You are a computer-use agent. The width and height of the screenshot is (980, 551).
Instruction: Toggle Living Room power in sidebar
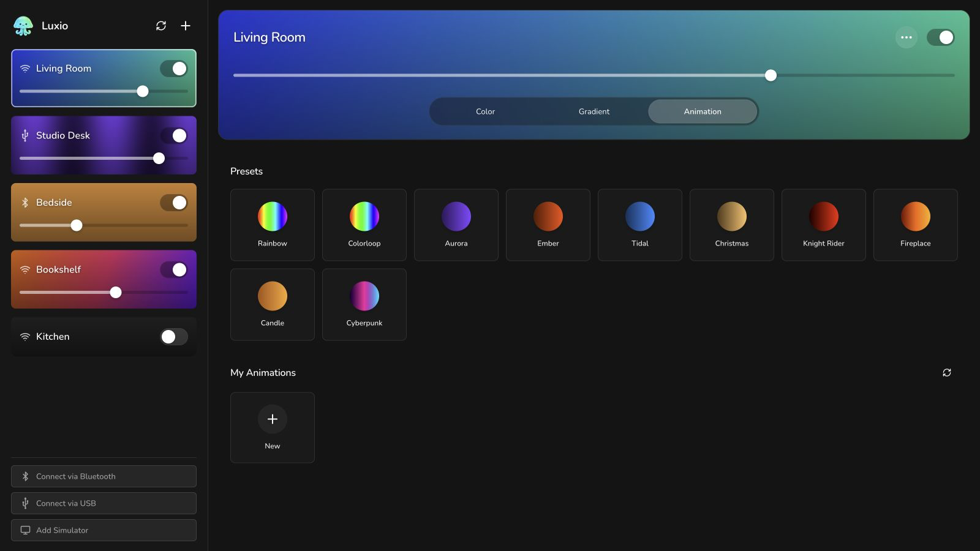pos(174,69)
